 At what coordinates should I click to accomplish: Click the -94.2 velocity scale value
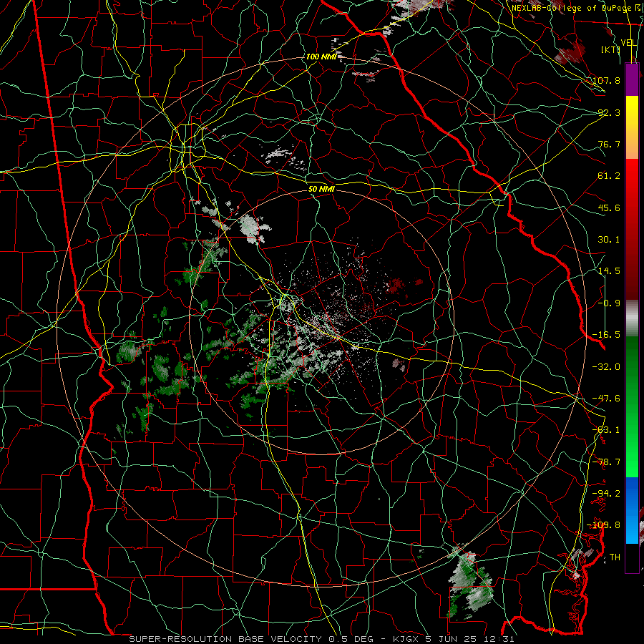pyautogui.click(x=606, y=494)
